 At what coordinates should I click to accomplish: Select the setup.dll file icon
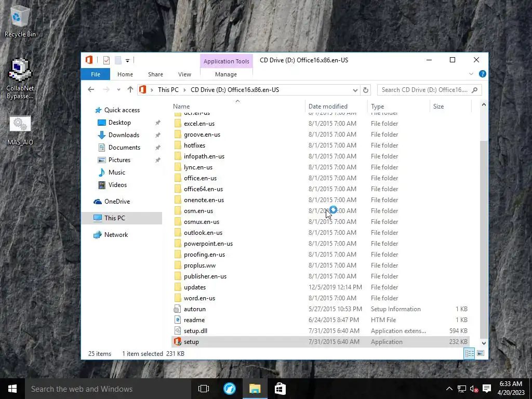click(177, 331)
